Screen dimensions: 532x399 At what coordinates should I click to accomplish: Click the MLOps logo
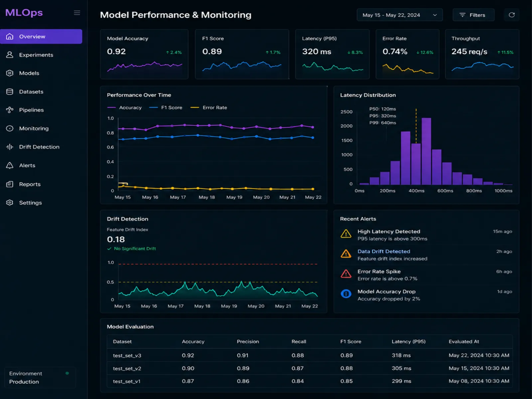[x=24, y=13]
